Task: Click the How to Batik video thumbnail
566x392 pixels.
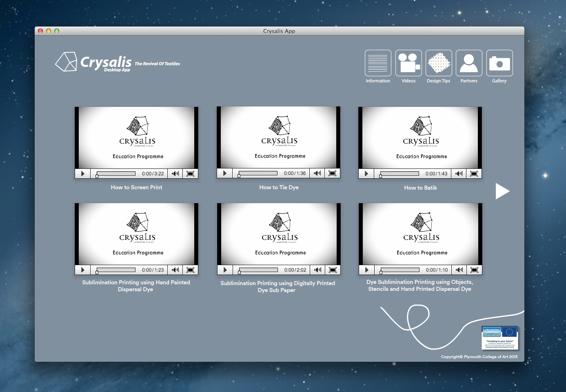Action: click(420, 138)
